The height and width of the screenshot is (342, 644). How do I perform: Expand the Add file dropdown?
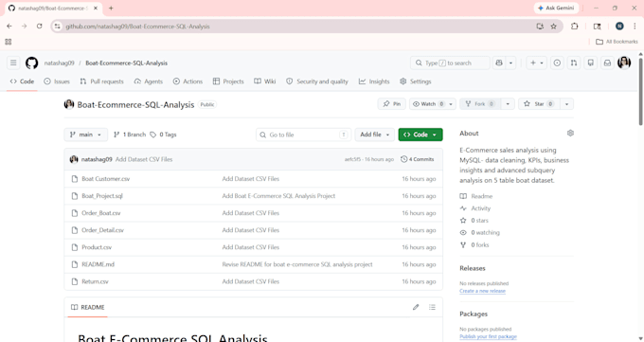(375, 135)
